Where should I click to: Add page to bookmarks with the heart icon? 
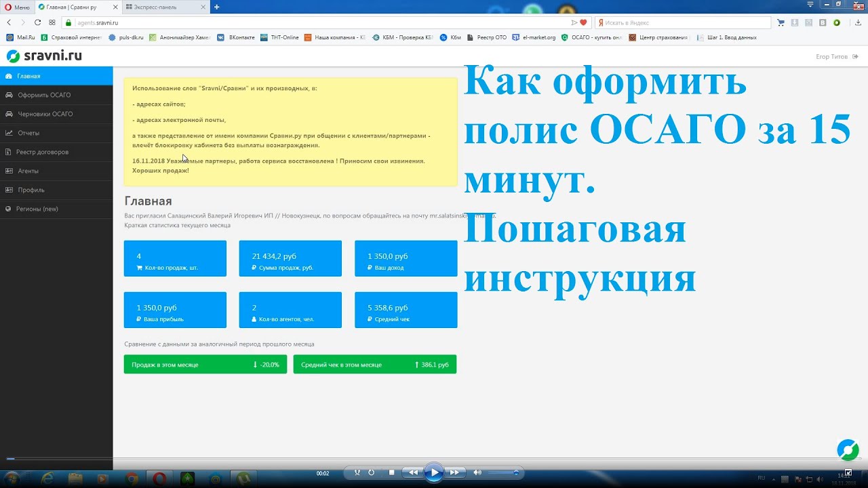(583, 22)
